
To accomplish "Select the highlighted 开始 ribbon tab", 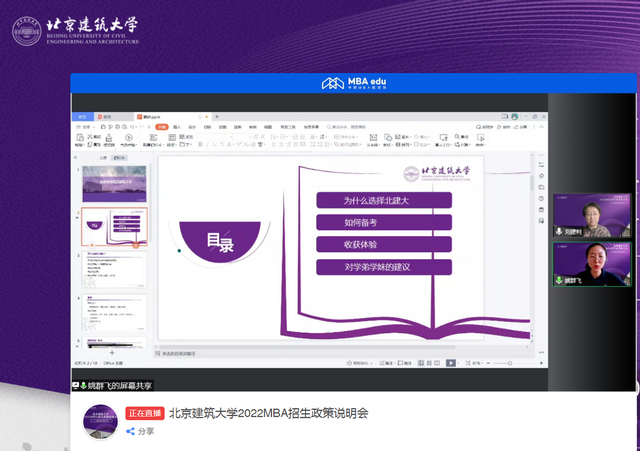I will [x=162, y=127].
